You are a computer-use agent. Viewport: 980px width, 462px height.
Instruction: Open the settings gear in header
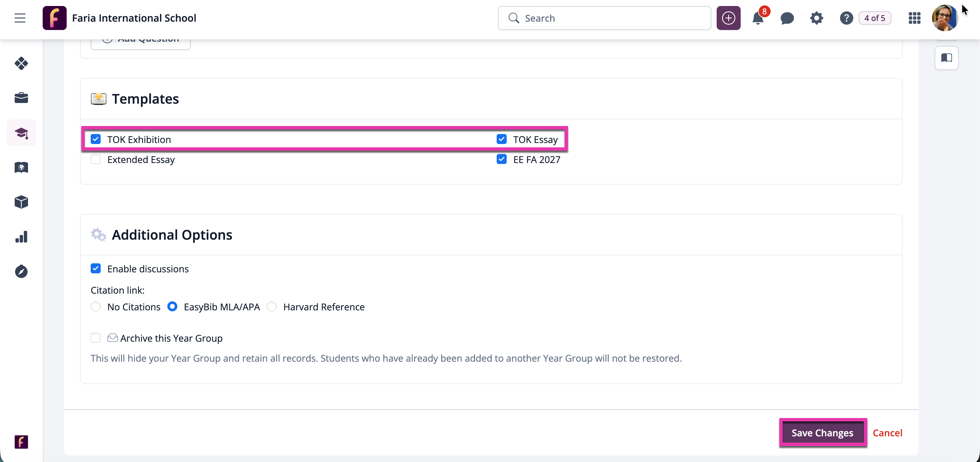(816, 18)
